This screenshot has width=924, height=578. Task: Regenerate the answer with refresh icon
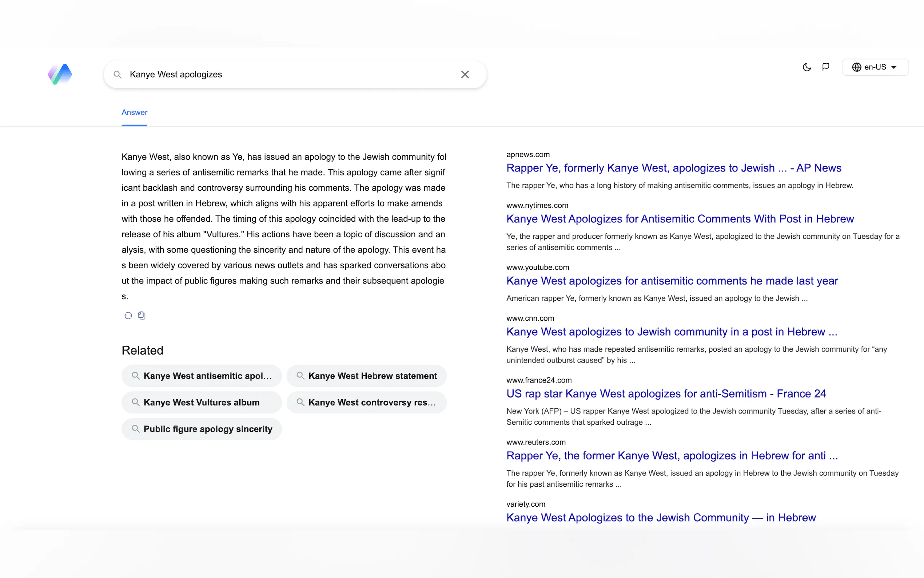click(128, 315)
